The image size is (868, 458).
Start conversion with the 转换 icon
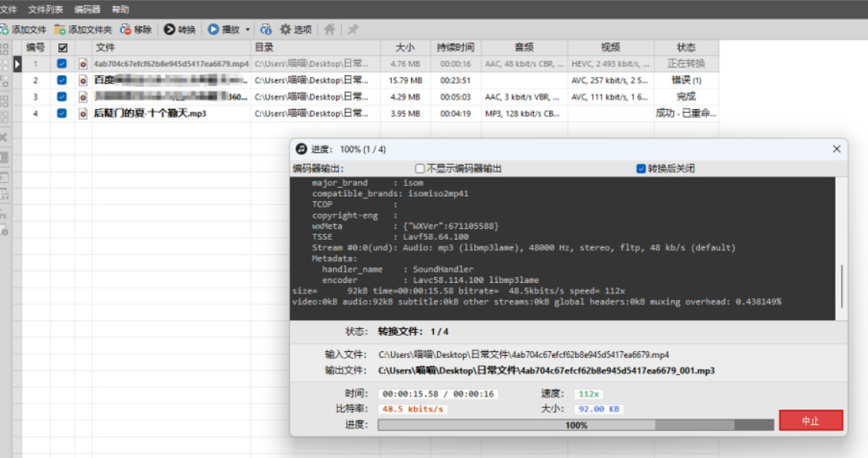[x=170, y=29]
